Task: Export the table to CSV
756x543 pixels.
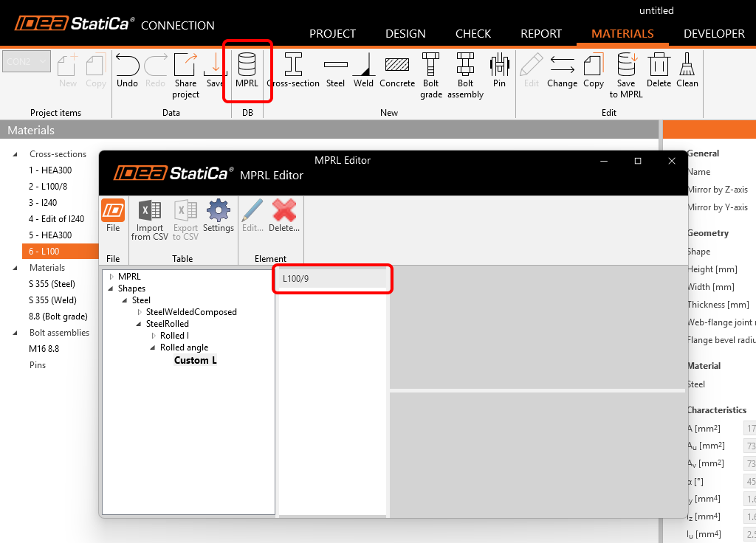Action: coord(185,216)
